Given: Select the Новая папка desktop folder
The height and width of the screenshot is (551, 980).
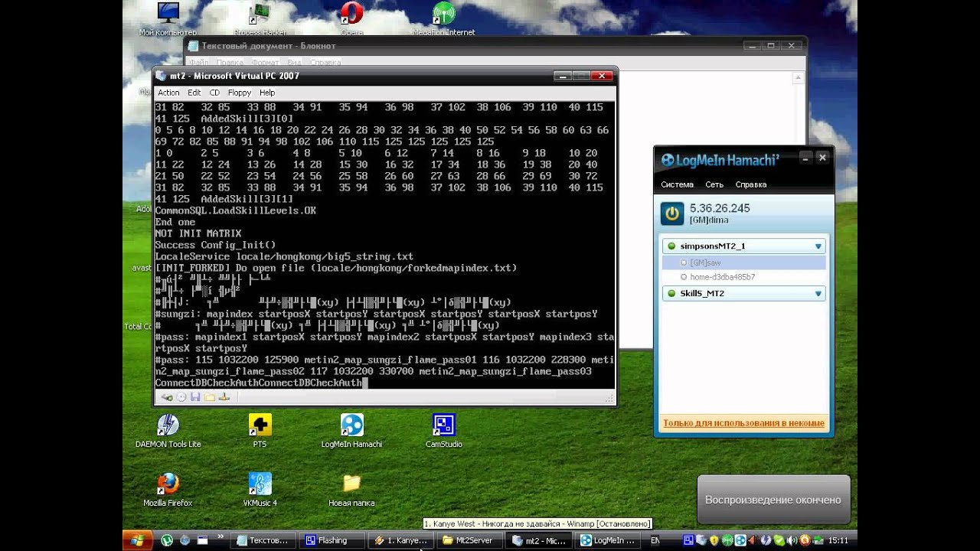Looking at the screenshot, I should 351,490.
